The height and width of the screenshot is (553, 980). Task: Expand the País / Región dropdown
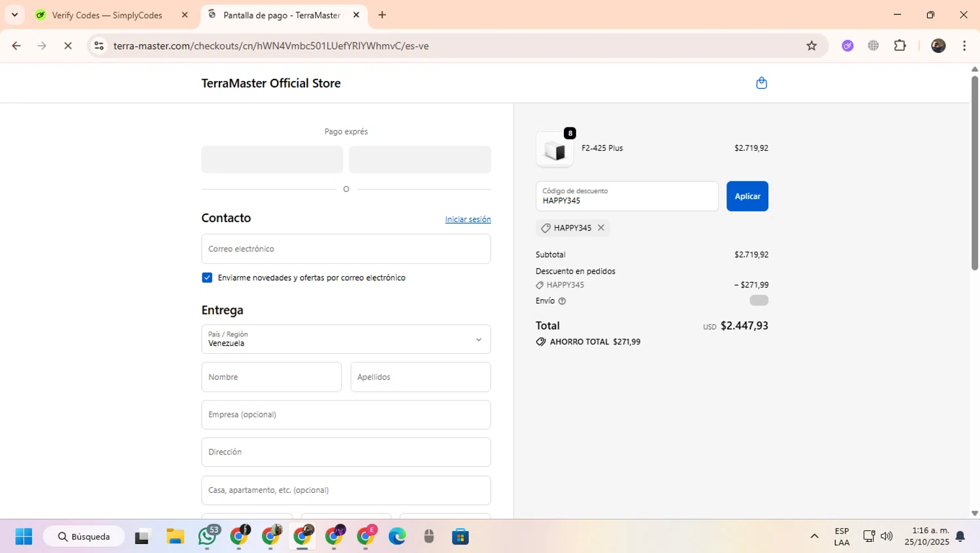pyautogui.click(x=346, y=339)
